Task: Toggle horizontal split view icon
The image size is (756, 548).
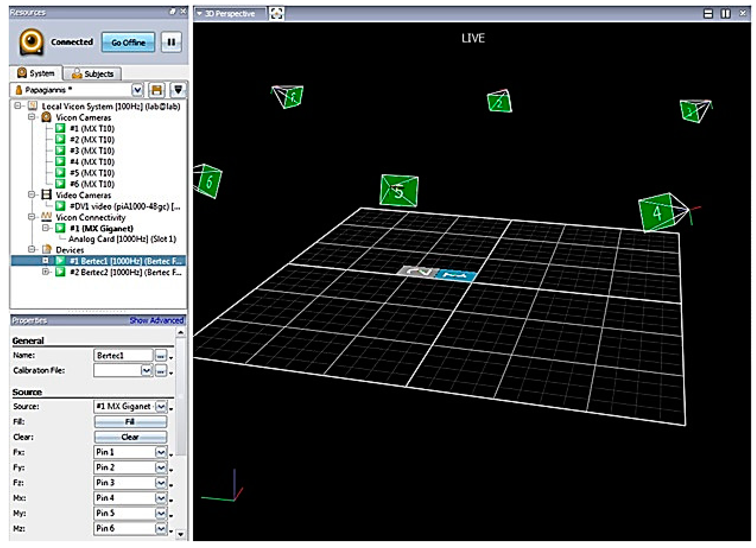Action: coord(708,14)
